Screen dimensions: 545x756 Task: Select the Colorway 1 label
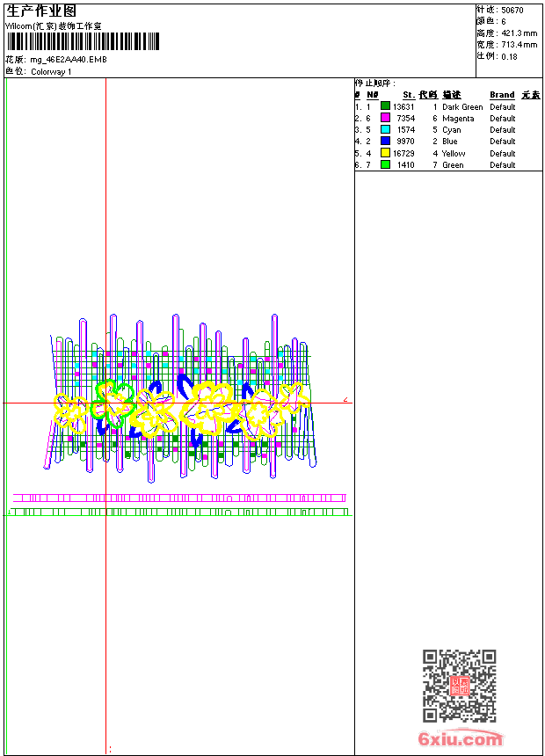(x=51, y=72)
